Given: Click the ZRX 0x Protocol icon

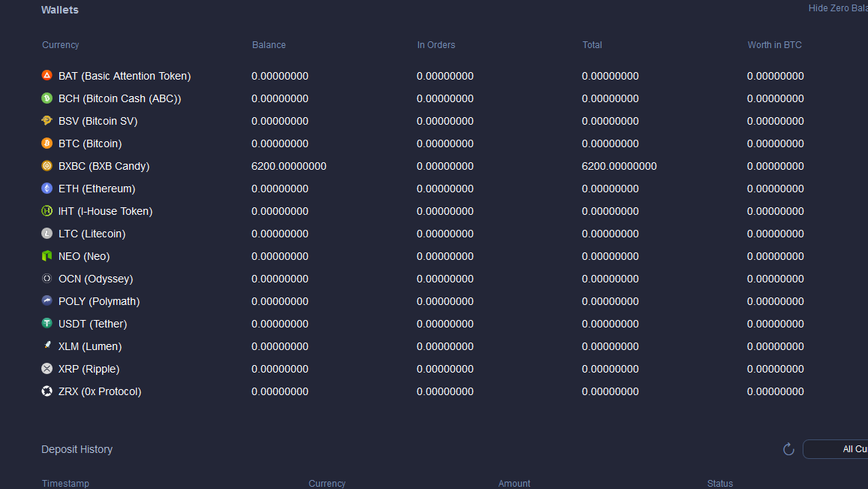Looking at the screenshot, I should point(47,391).
